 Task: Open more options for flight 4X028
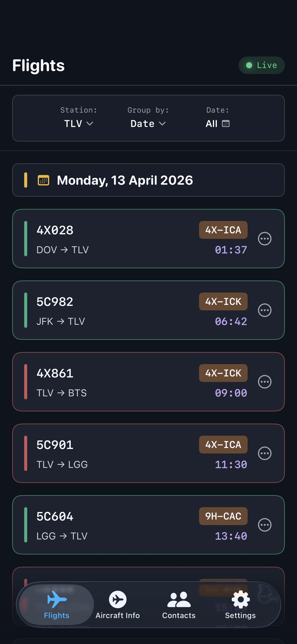tap(265, 239)
